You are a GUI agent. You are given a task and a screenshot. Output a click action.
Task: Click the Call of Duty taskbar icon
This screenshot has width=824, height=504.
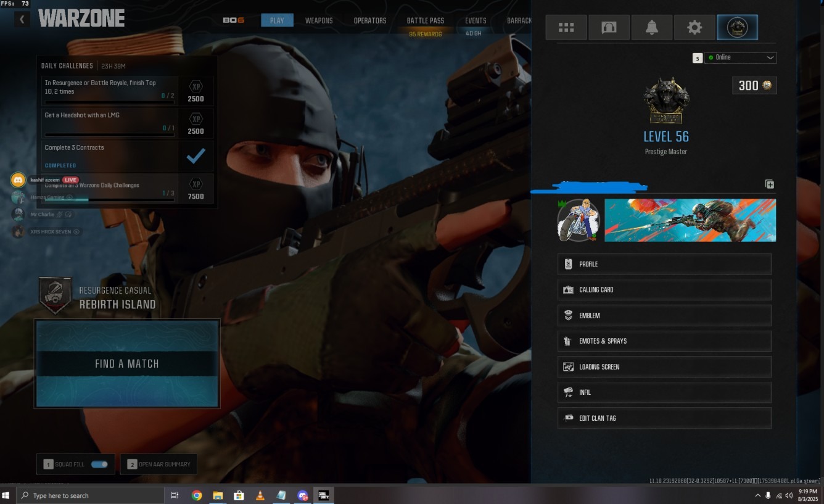[323, 495]
